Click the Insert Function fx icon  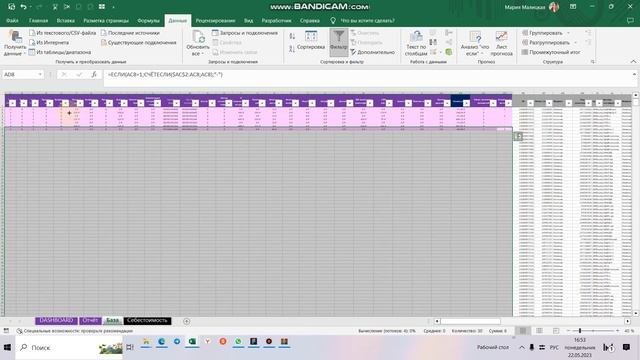click(x=94, y=75)
